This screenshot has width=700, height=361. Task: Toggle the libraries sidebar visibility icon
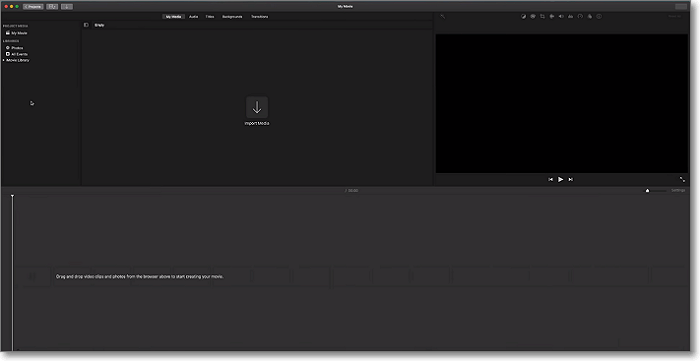[86, 25]
